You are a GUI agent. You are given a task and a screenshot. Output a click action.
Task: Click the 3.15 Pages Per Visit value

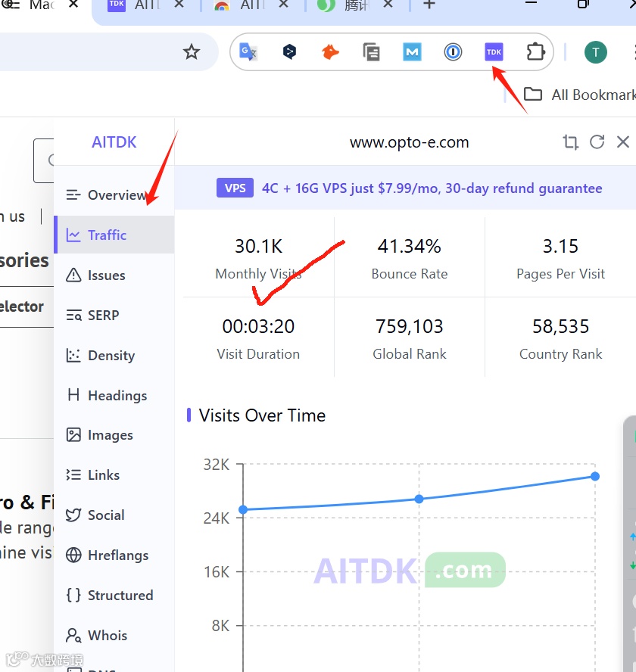(x=560, y=247)
